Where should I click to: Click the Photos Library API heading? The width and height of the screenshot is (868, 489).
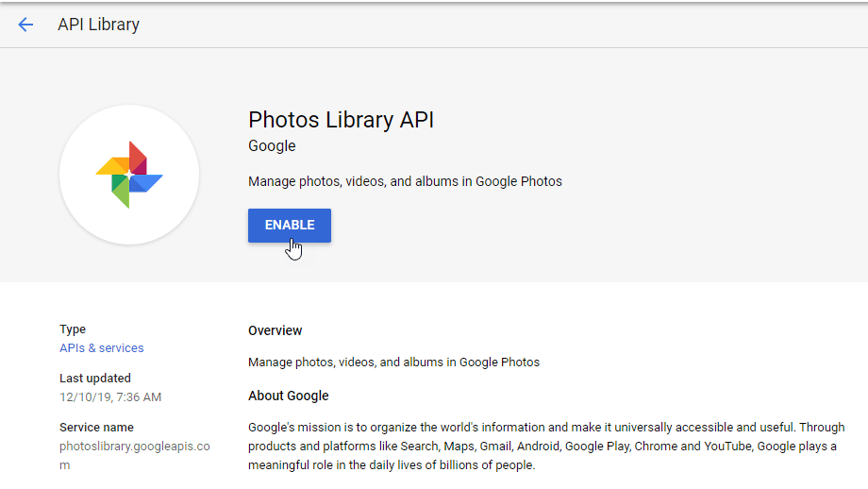tap(341, 120)
